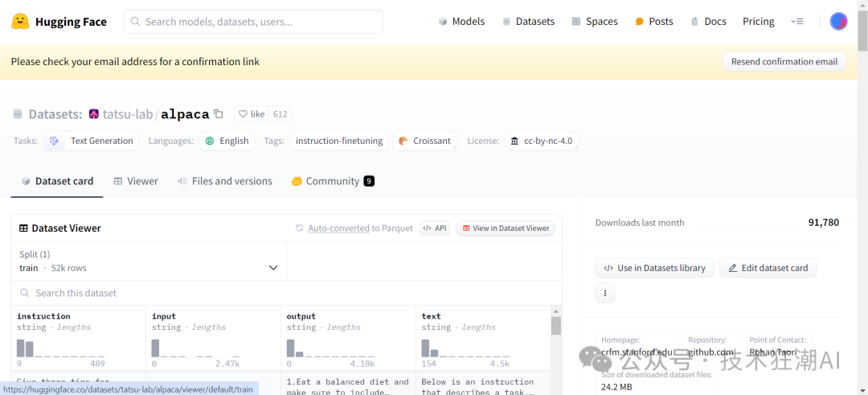
Task: Click the Croissant tag icon
Action: (x=403, y=141)
